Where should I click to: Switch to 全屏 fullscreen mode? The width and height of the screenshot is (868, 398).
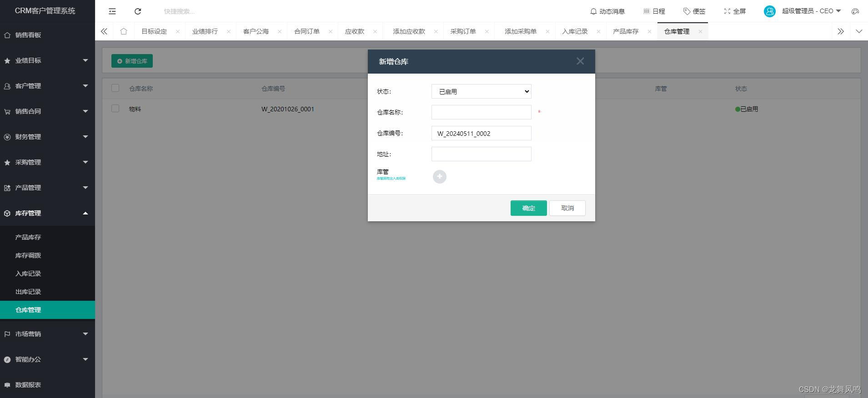pyautogui.click(x=735, y=11)
